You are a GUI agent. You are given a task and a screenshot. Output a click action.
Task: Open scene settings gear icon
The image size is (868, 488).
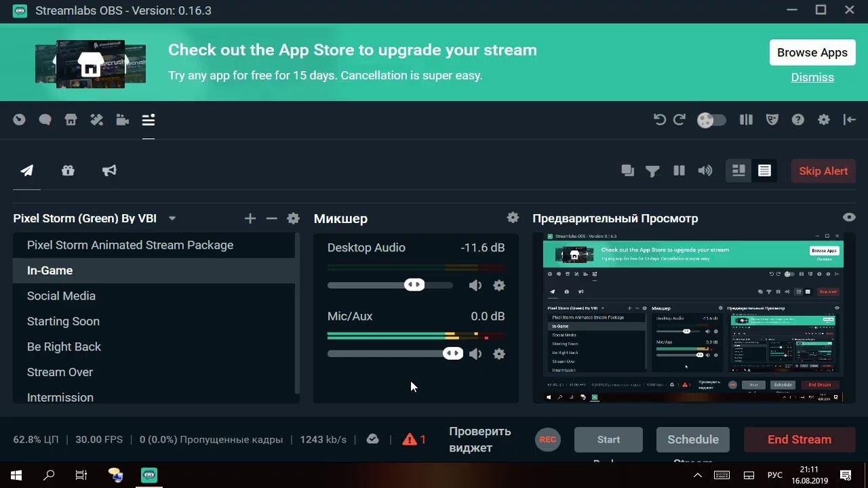click(x=293, y=218)
